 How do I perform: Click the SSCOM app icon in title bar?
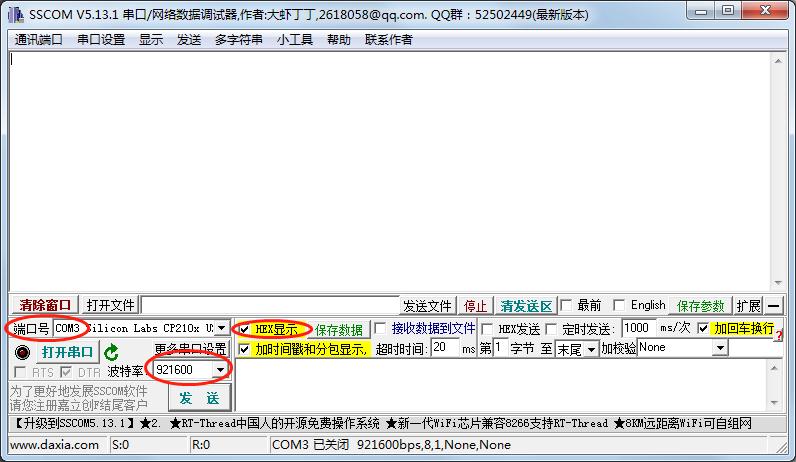click(x=15, y=12)
